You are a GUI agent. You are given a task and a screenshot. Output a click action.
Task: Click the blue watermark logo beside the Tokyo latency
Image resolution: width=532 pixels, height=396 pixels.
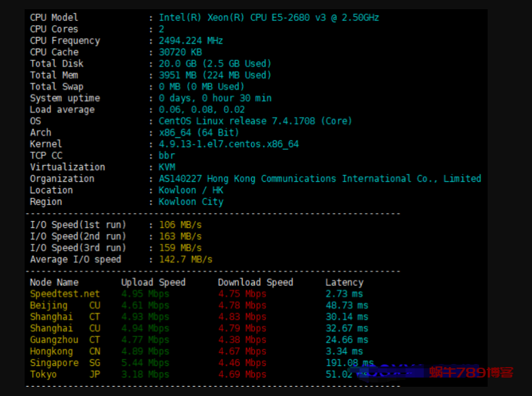(x=387, y=371)
